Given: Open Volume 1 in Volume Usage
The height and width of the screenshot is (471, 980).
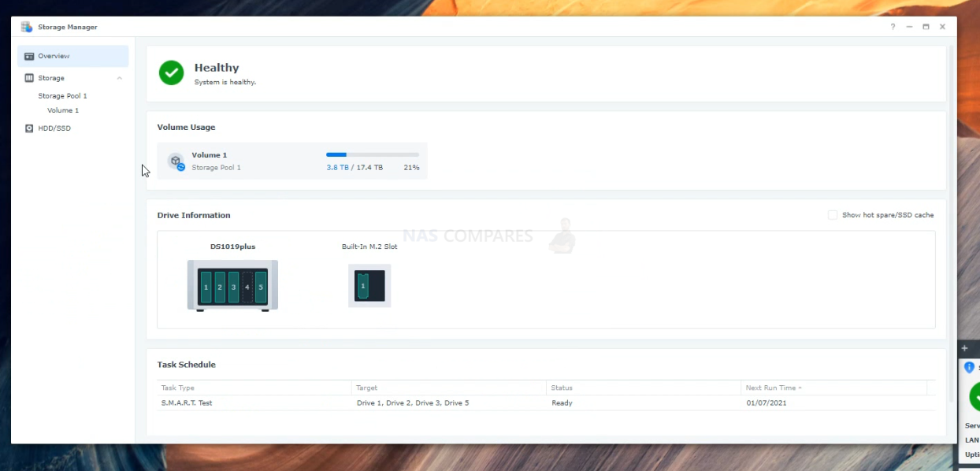Looking at the screenshot, I should (292, 161).
